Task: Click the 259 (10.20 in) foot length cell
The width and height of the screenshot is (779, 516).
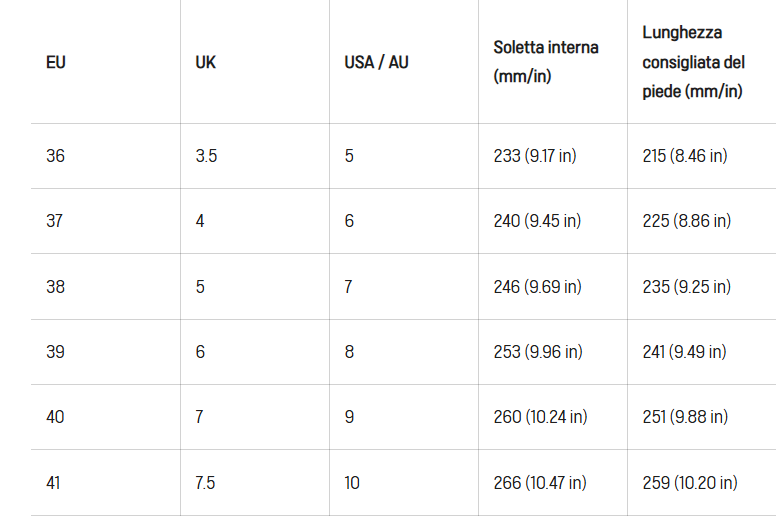Action: (x=690, y=483)
